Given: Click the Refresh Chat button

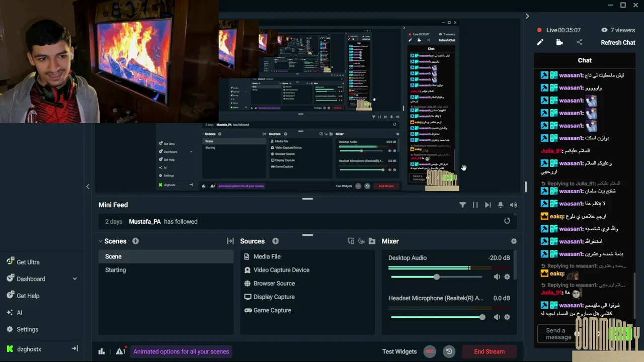Looking at the screenshot, I should (618, 42).
